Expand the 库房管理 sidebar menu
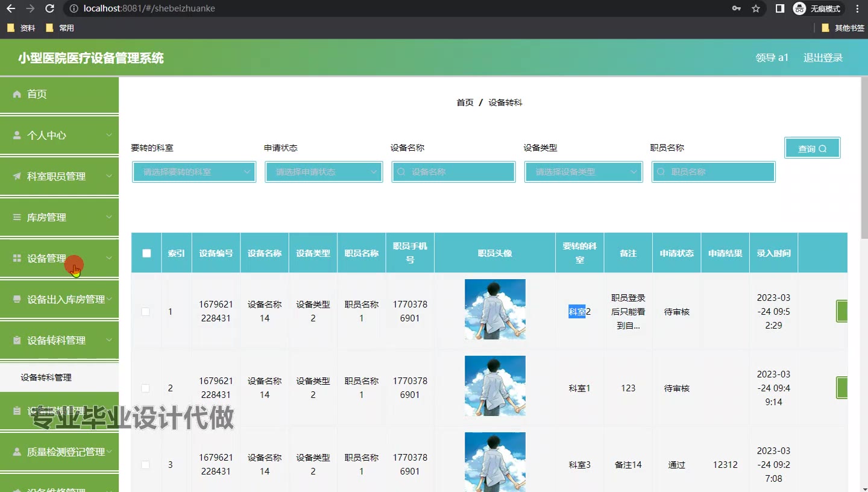Screen dimensions: 868x492 59,217
